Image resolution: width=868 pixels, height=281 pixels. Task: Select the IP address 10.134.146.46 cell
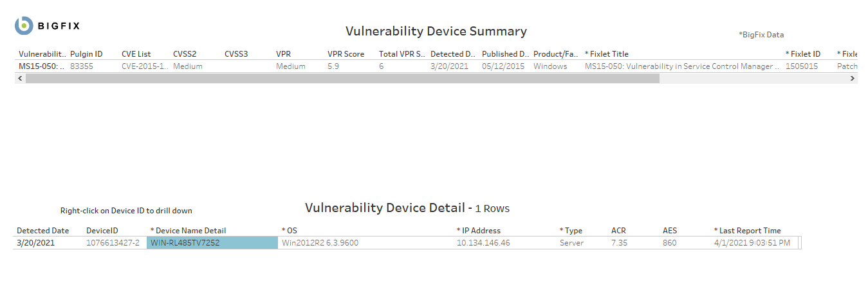[483, 243]
